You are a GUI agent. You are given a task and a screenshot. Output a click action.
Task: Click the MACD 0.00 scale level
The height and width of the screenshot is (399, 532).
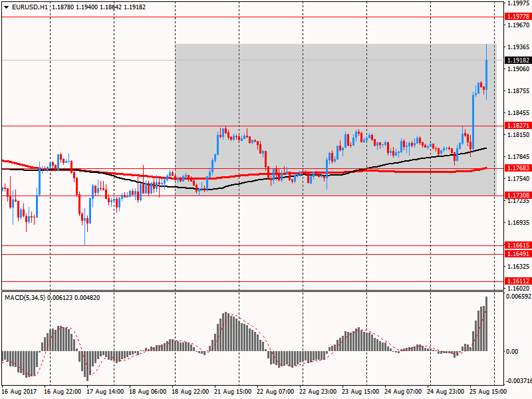tap(512, 352)
